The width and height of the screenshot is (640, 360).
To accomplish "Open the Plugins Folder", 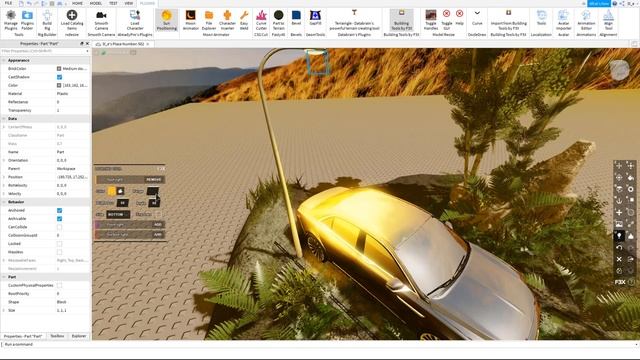I will click(27, 20).
